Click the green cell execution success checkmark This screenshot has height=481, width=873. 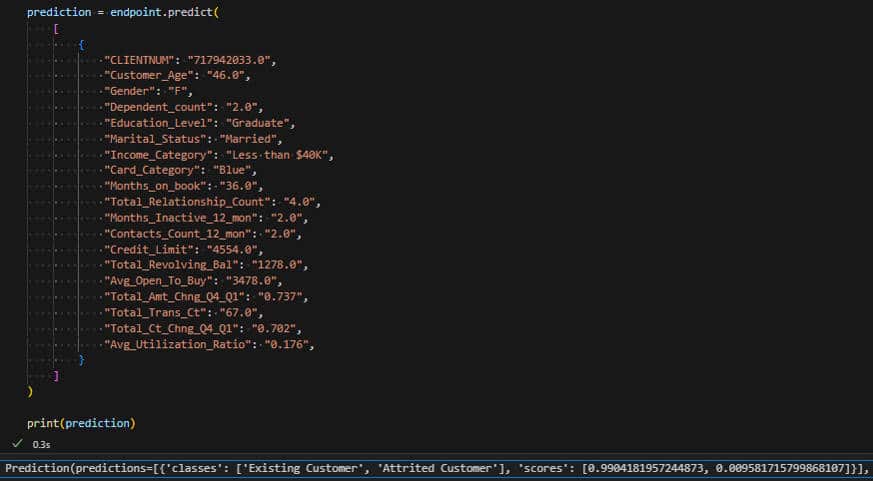point(18,443)
